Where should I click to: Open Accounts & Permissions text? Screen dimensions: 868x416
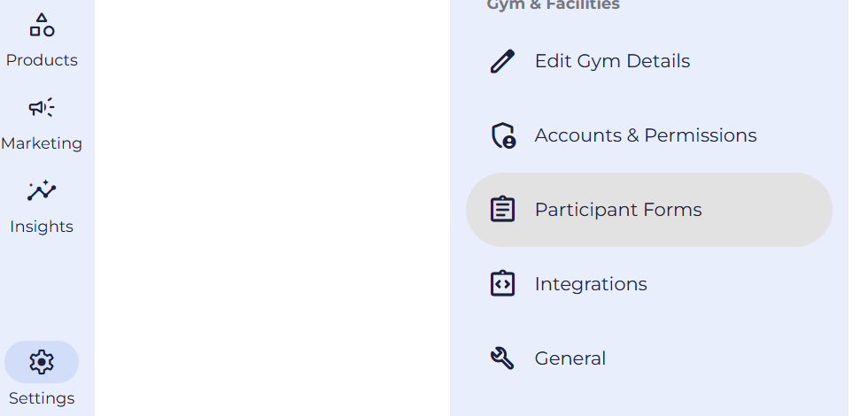point(646,135)
